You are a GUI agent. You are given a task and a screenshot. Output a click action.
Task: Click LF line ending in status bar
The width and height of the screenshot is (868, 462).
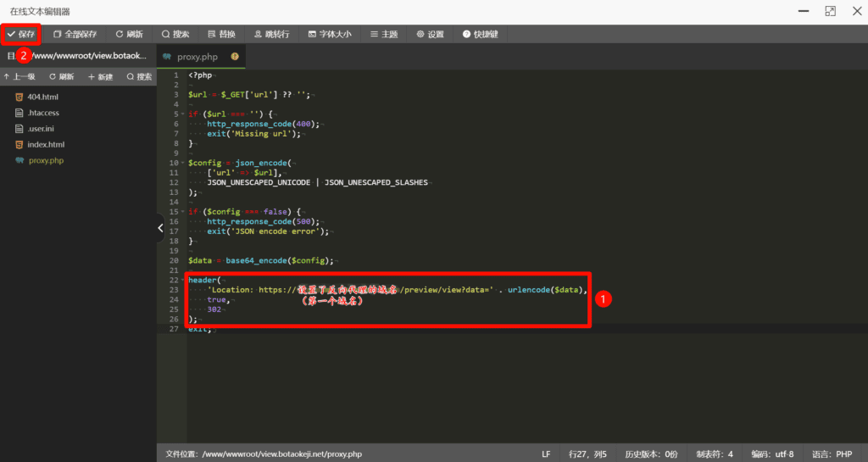click(547, 454)
